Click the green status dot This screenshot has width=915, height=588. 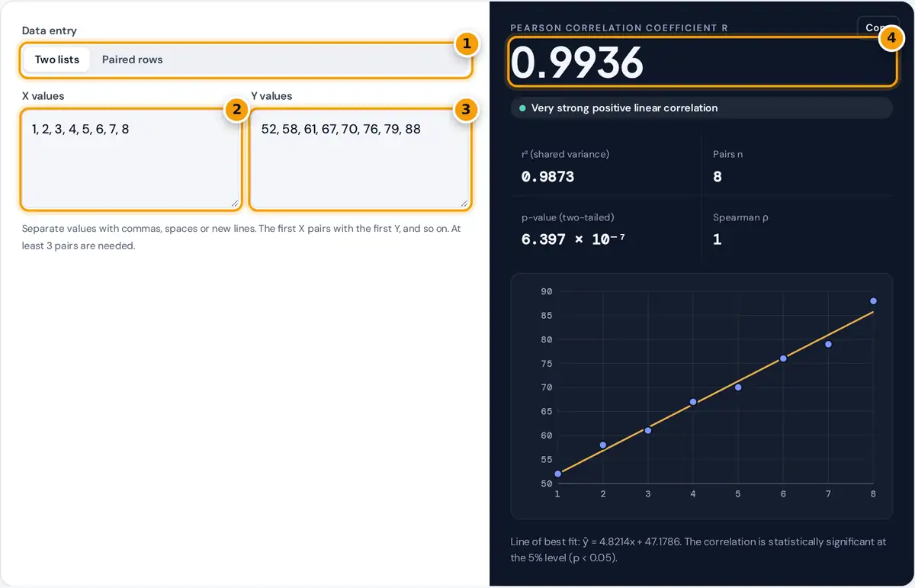pos(522,108)
